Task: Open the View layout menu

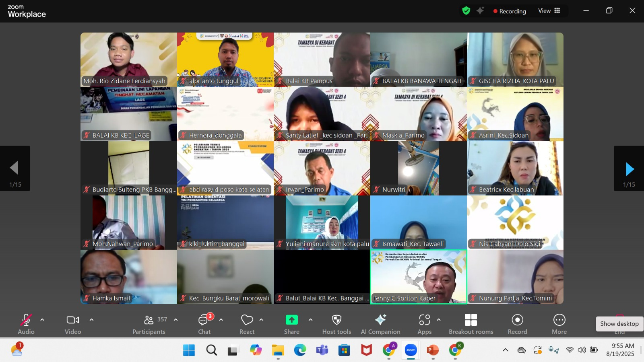Action: (x=549, y=11)
